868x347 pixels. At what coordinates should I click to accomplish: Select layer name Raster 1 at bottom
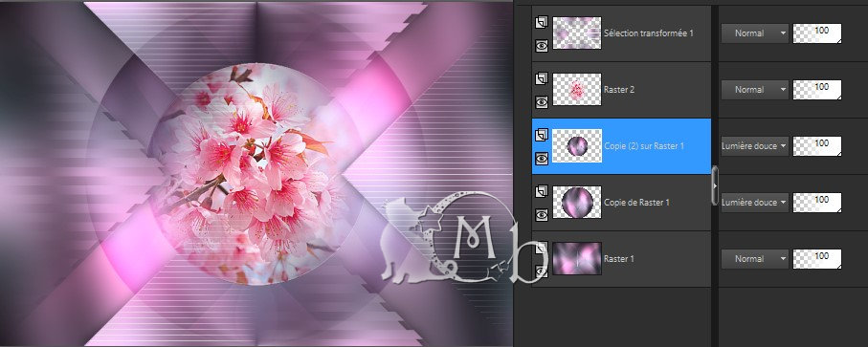tap(619, 259)
